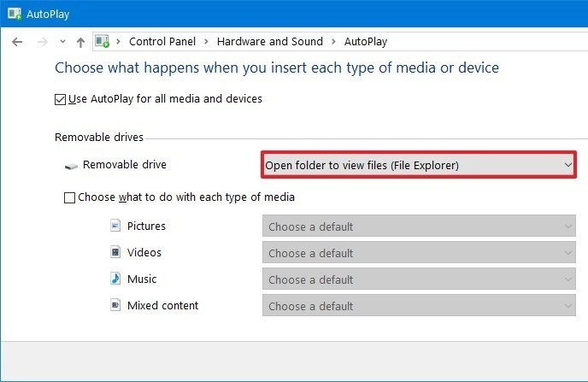
Task: Click the Removable drive icon
Action: [70, 166]
